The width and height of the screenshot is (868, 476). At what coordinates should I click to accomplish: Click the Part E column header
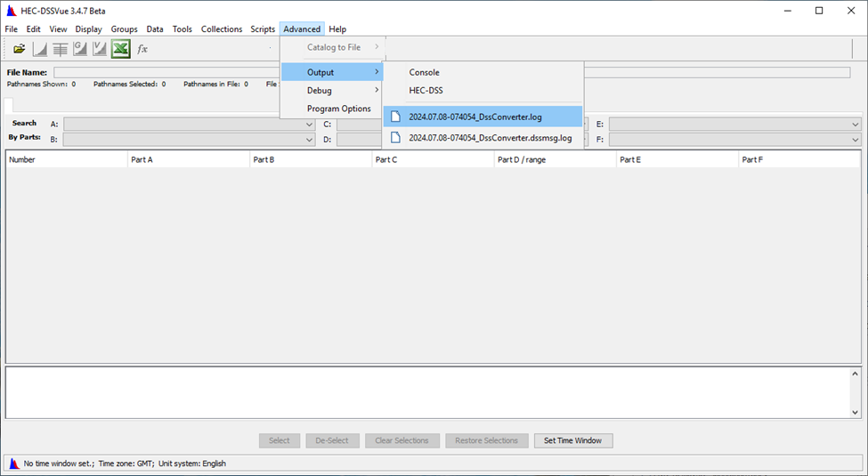[x=677, y=159]
